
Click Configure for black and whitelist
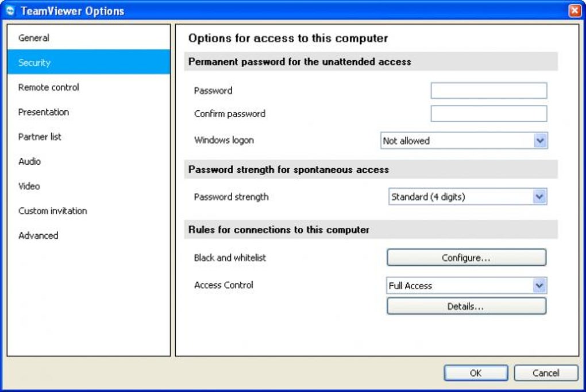pyautogui.click(x=466, y=258)
